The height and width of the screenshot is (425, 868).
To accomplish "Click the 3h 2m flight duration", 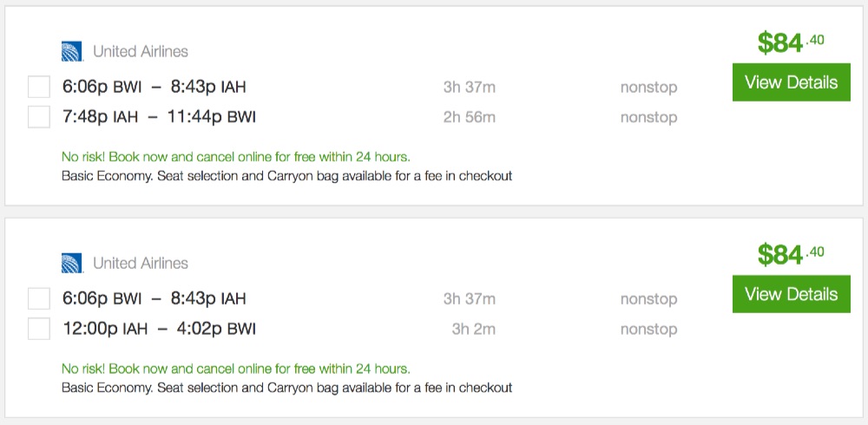I will click(473, 329).
